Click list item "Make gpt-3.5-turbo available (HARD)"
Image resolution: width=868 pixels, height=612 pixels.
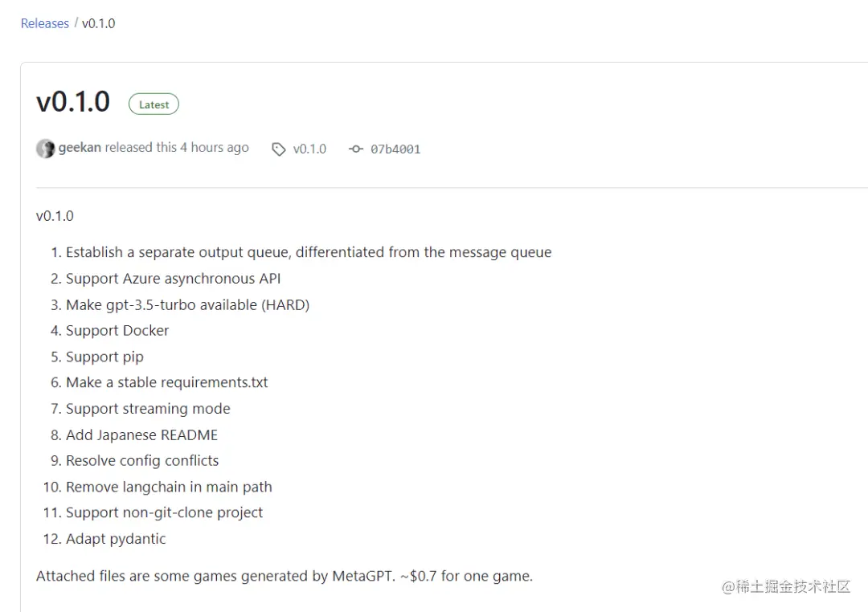187,305
